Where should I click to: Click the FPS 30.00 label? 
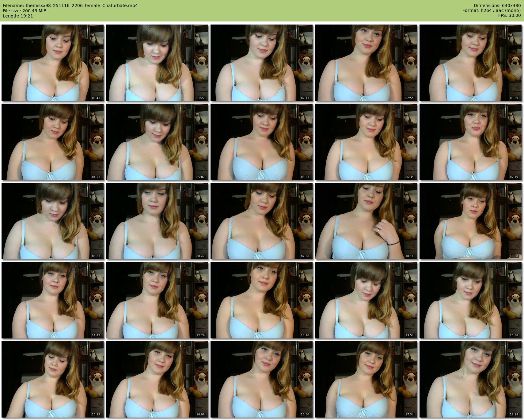[x=509, y=15]
